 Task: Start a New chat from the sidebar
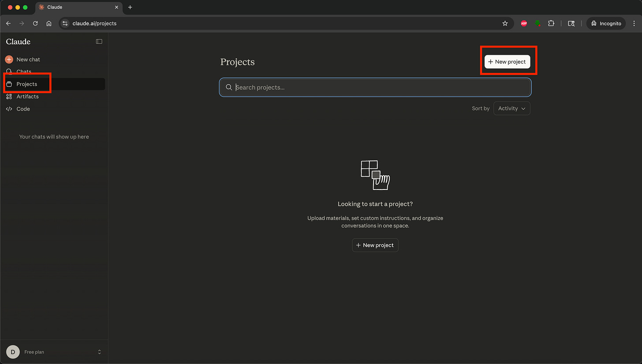point(27,59)
